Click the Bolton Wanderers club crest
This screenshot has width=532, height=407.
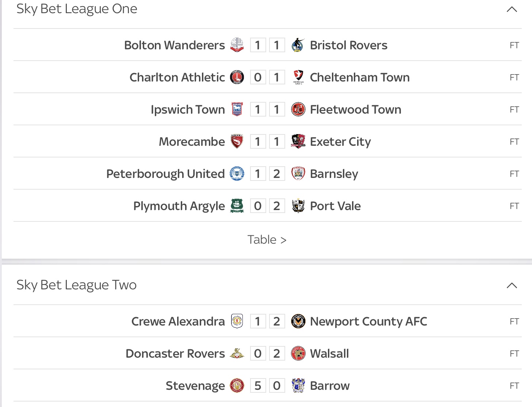(x=237, y=45)
